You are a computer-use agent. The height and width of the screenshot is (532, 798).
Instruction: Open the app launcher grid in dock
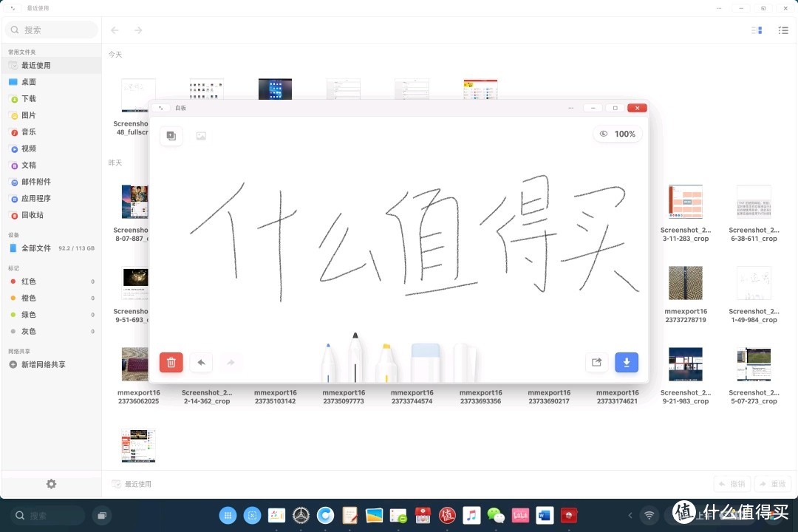pyautogui.click(x=228, y=516)
